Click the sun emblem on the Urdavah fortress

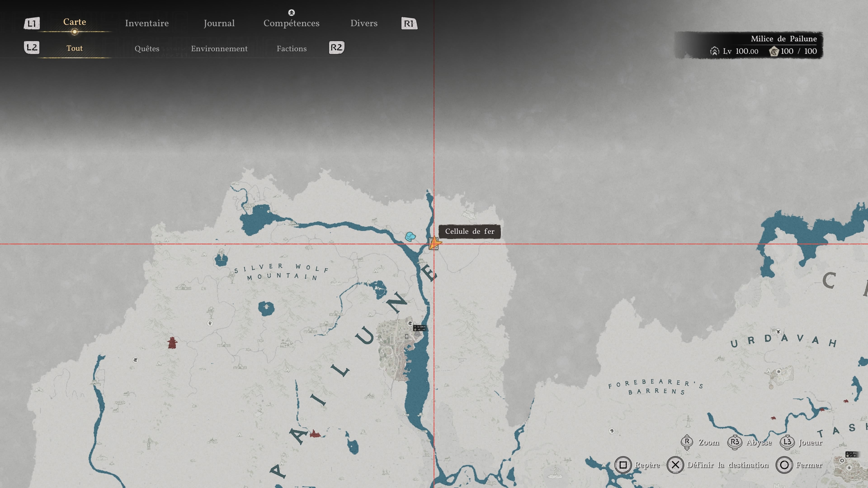pos(779,372)
